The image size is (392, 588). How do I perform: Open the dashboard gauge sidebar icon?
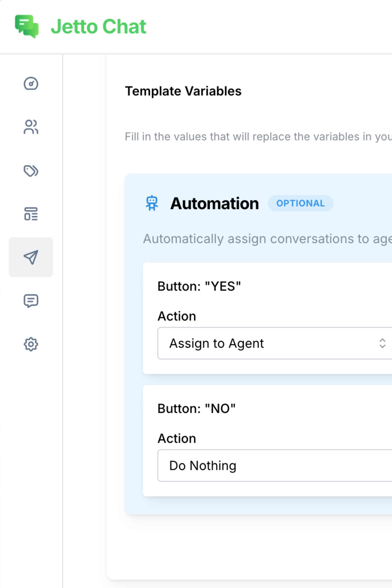tap(31, 83)
